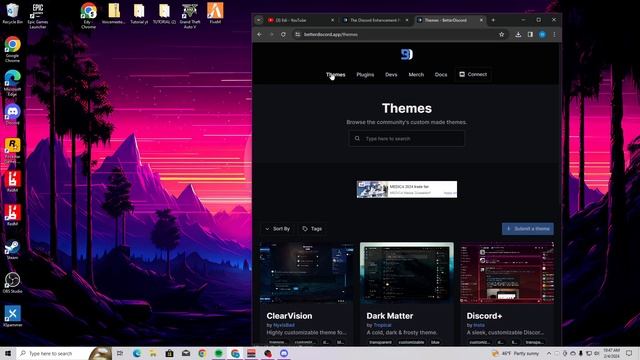Launch OBS Studio from the desktop
Screen dimensions: 640x360
coord(12,283)
